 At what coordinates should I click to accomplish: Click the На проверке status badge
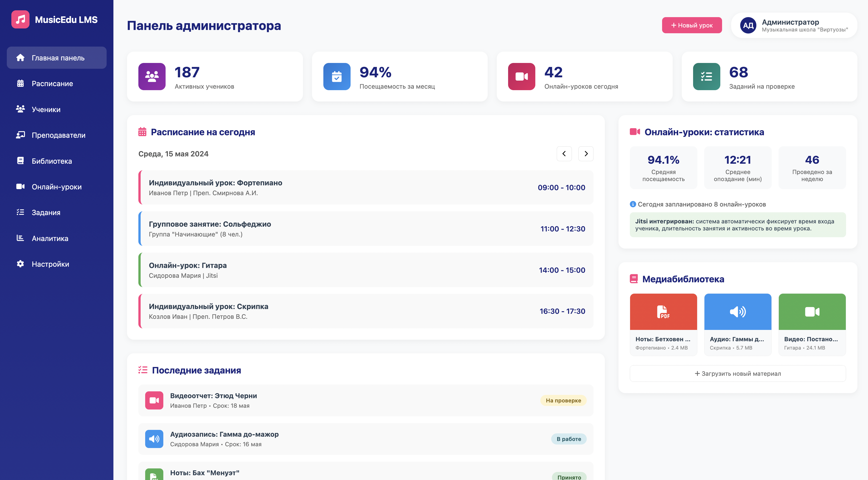pyautogui.click(x=563, y=401)
